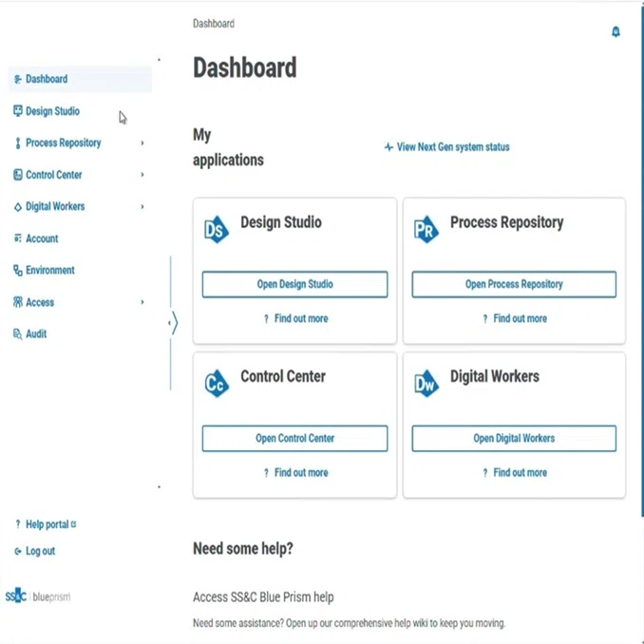Click Find out more under Digital Workers
Viewport: 644px width, 644px height.
515,472
